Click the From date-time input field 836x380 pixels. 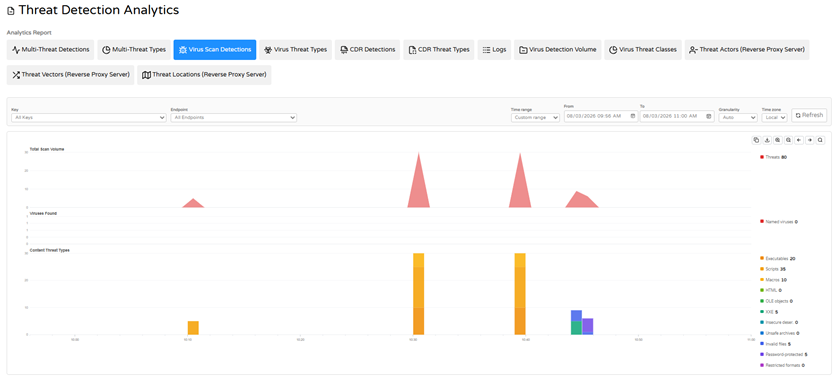point(601,116)
